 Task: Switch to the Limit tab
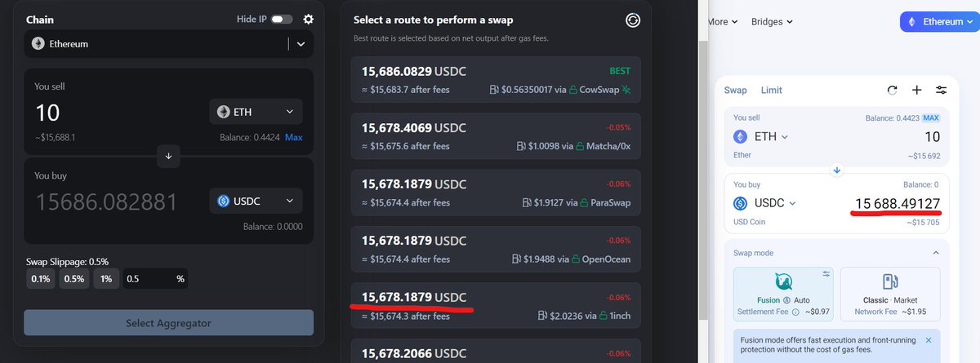(772, 91)
